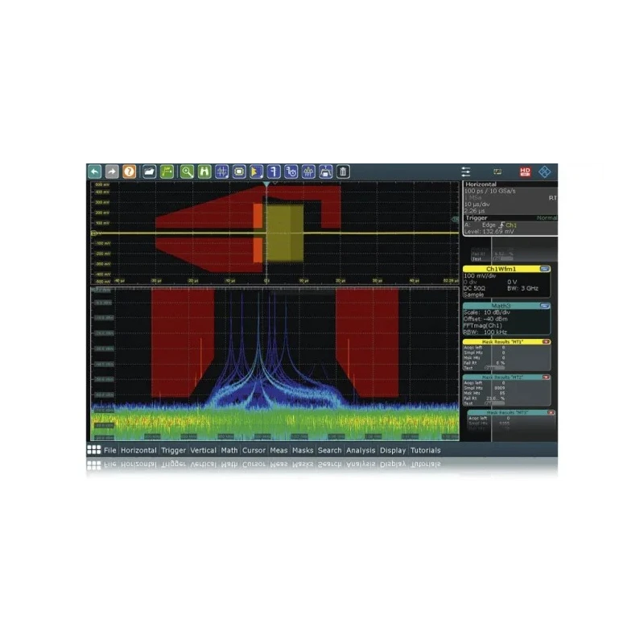This screenshot has height=644, width=644.
Task: Click the yellow mask segment in waveform
Action: [285, 233]
